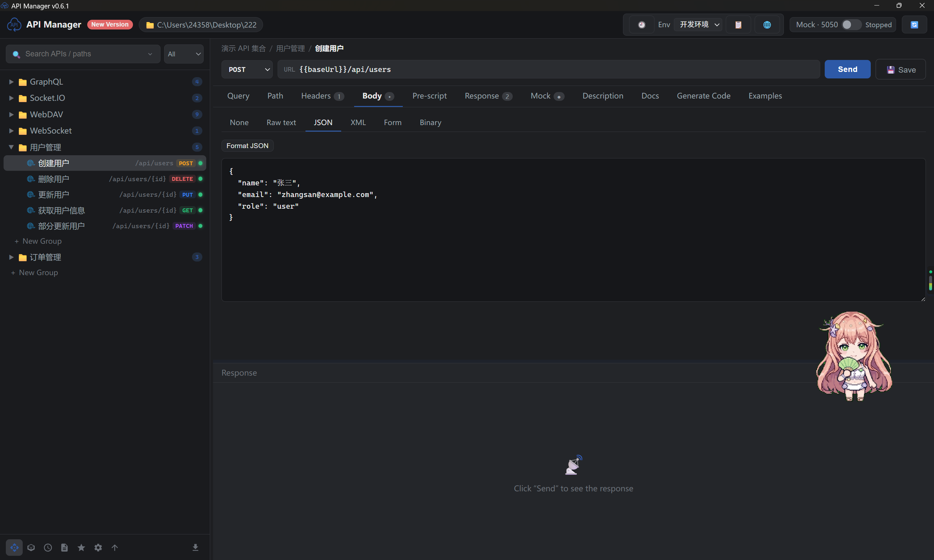Select the XML body type

[358, 122]
